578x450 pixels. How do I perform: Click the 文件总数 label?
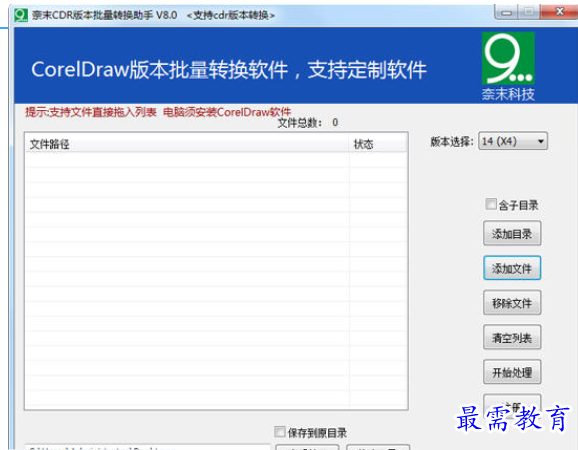click(299, 123)
